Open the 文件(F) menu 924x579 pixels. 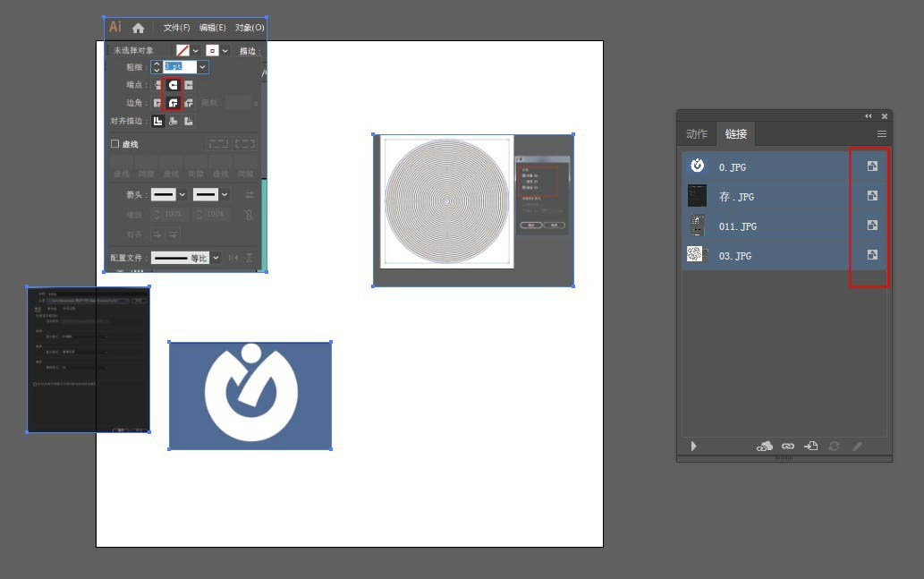176,28
